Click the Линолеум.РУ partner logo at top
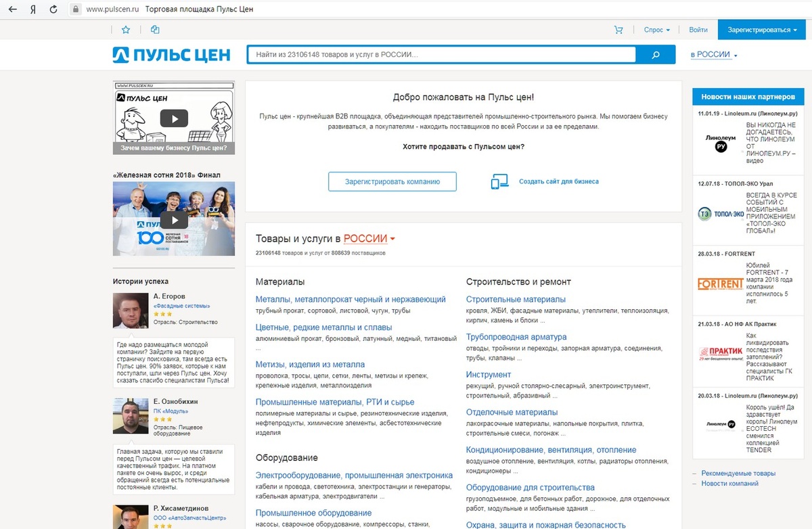Image resolution: width=812 pixels, height=529 pixels. 720,143
